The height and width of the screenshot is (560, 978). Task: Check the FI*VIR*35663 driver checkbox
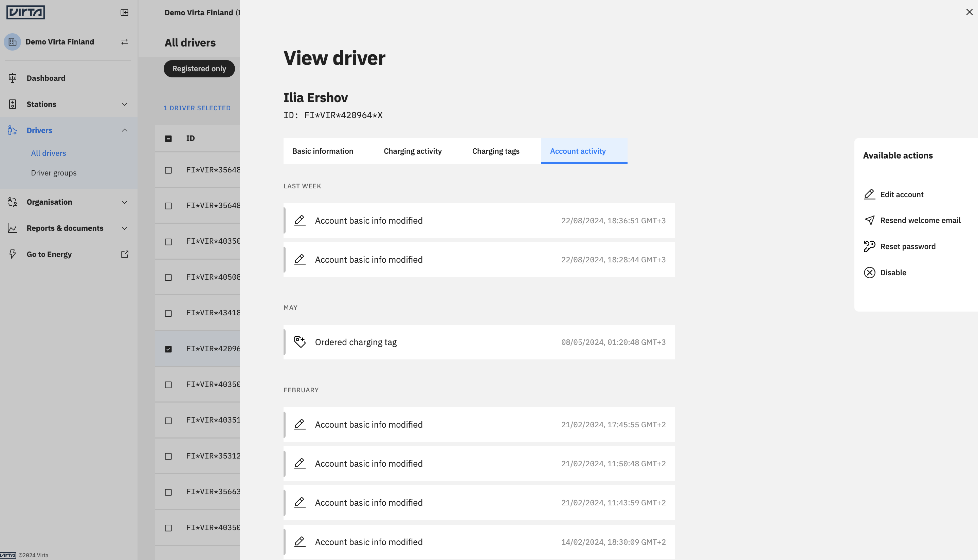point(168,492)
